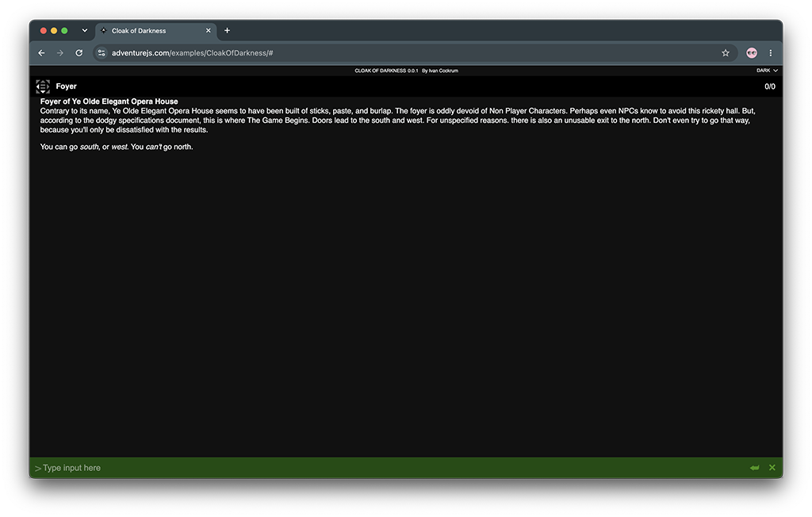Open the compass rose navigation icon
This screenshot has width=812, height=517.
point(43,86)
